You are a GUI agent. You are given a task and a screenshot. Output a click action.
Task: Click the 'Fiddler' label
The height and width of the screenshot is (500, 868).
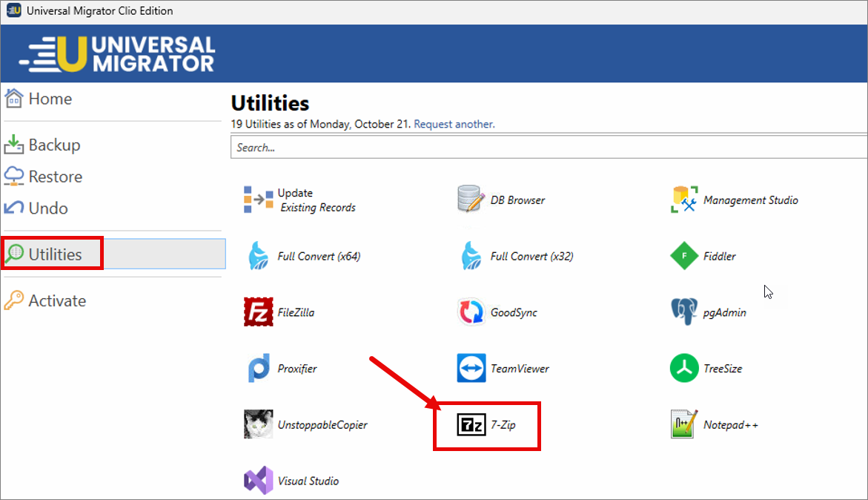pos(720,256)
